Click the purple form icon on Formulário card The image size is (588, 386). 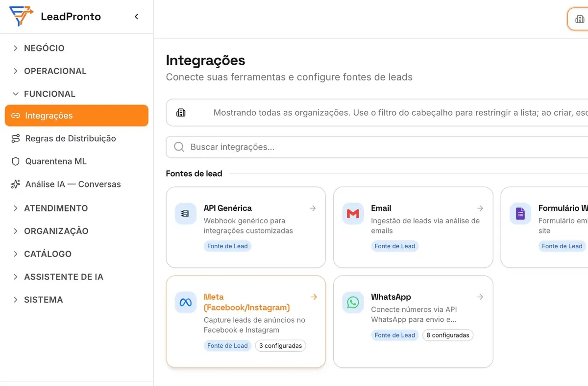click(x=520, y=214)
